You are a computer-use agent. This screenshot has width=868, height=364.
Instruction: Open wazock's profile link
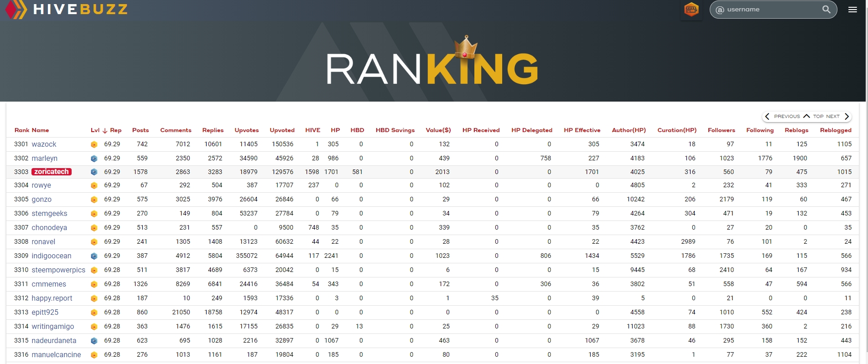44,144
